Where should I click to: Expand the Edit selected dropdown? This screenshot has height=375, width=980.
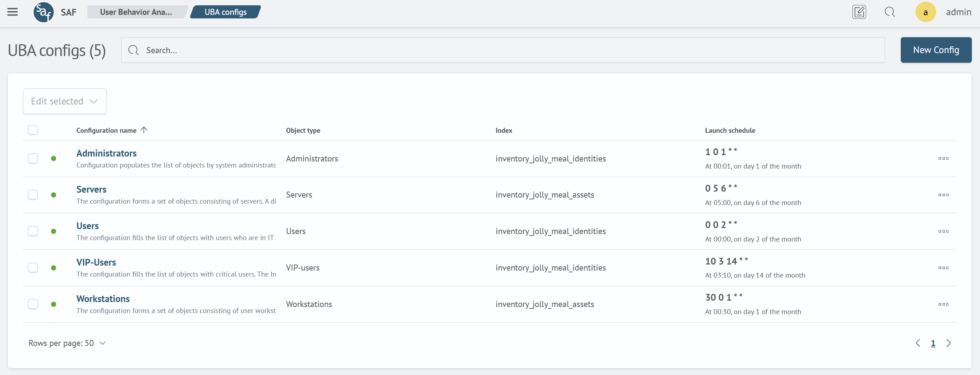(x=64, y=101)
